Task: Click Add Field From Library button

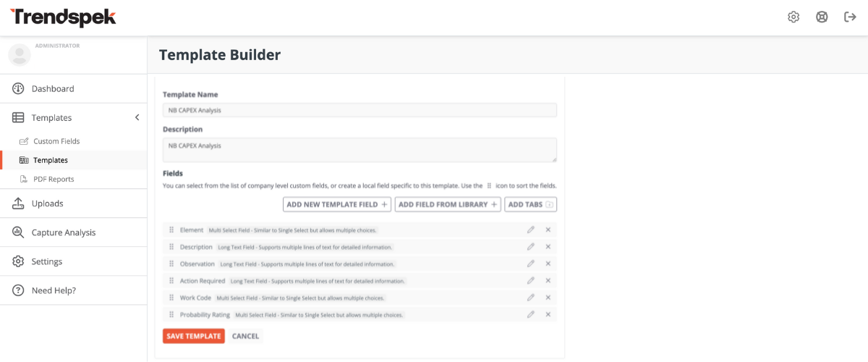Action: 448,205
